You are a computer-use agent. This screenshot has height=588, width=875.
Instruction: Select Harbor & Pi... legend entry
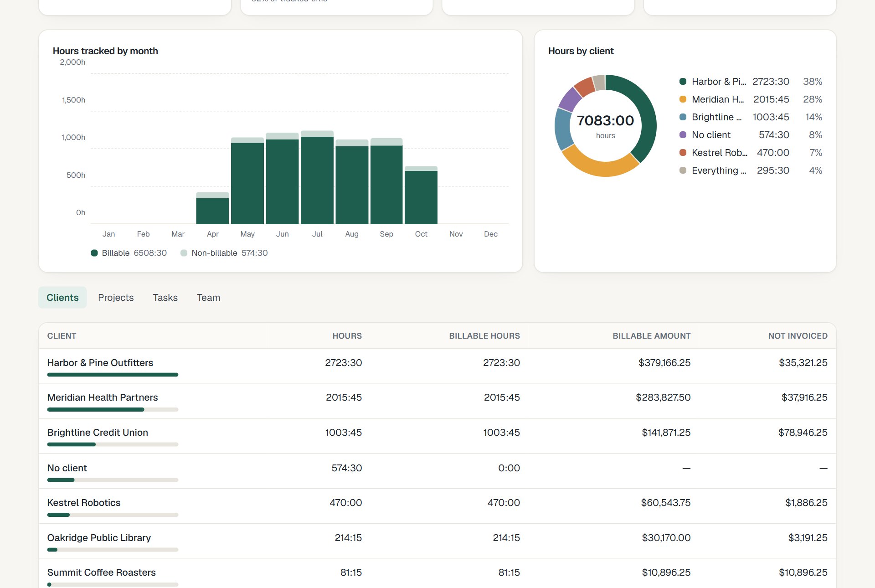[x=751, y=82]
